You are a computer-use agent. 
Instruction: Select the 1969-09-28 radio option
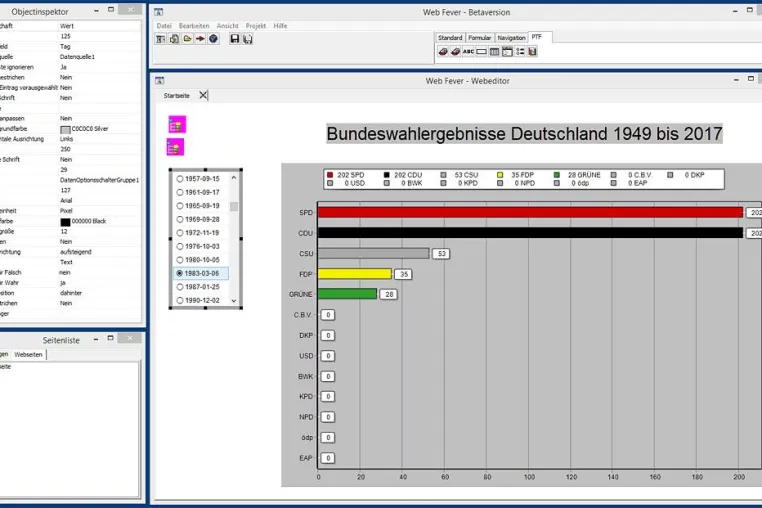180,220
